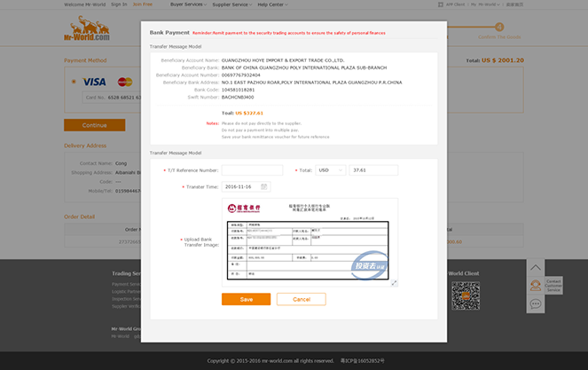This screenshot has height=370, width=588.
Task: Click the Beneficiary Bank Address text
Action: coord(311,83)
